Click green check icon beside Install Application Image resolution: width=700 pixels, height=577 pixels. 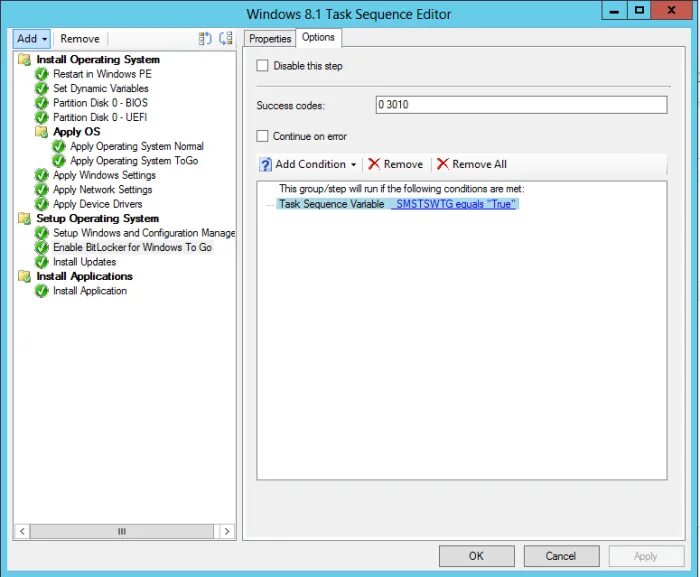[x=42, y=291]
